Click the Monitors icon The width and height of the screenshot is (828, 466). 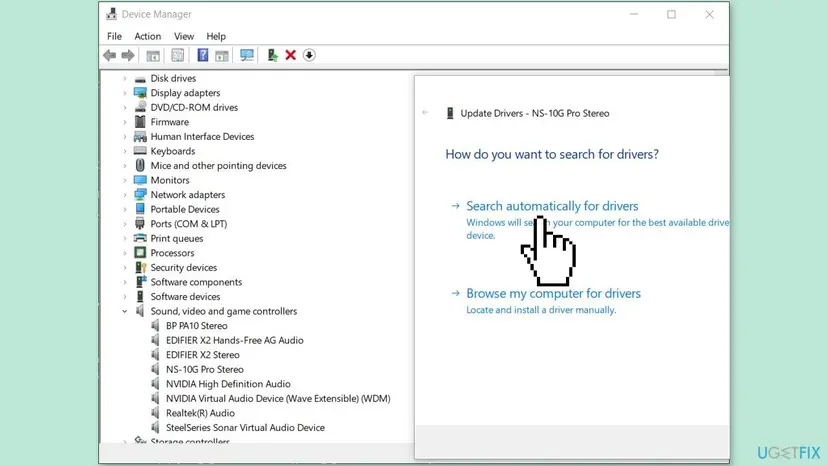tap(140, 180)
